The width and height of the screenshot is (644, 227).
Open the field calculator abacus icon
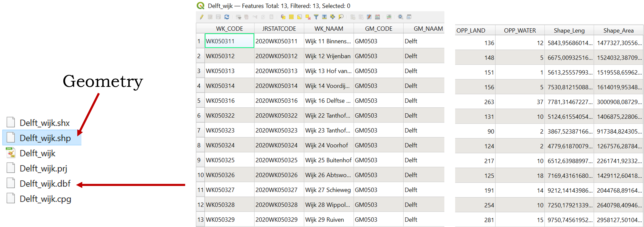tap(377, 17)
